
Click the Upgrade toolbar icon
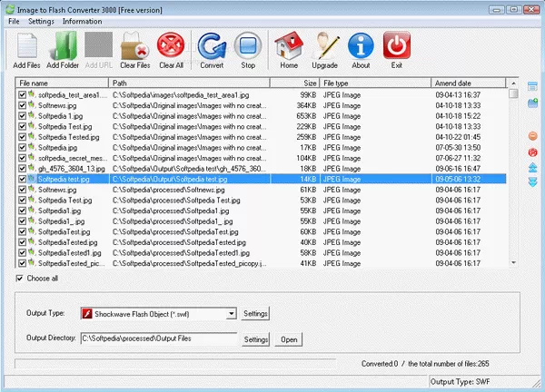pos(324,46)
